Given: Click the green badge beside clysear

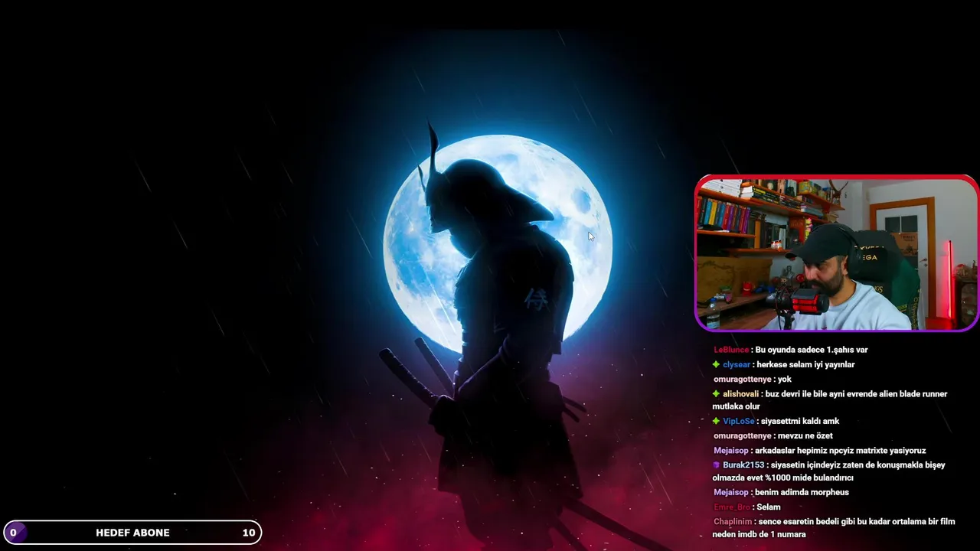Looking at the screenshot, I should point(716,364).
